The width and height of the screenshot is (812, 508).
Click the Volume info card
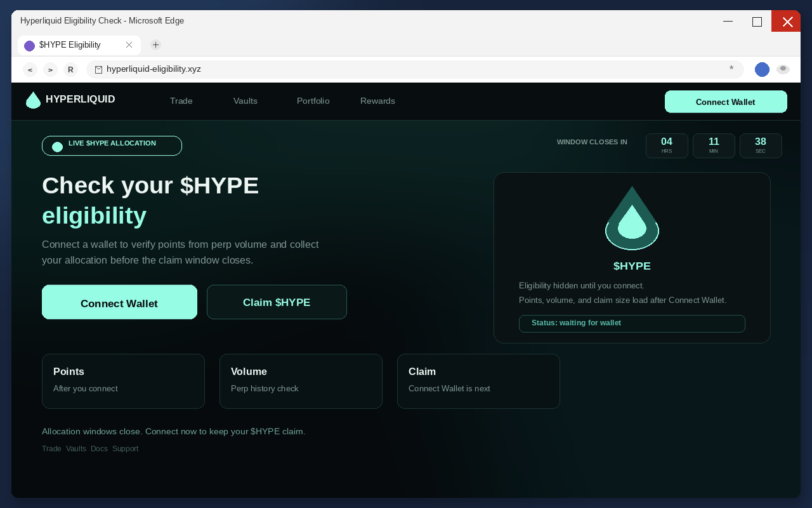tap(301, 381)
